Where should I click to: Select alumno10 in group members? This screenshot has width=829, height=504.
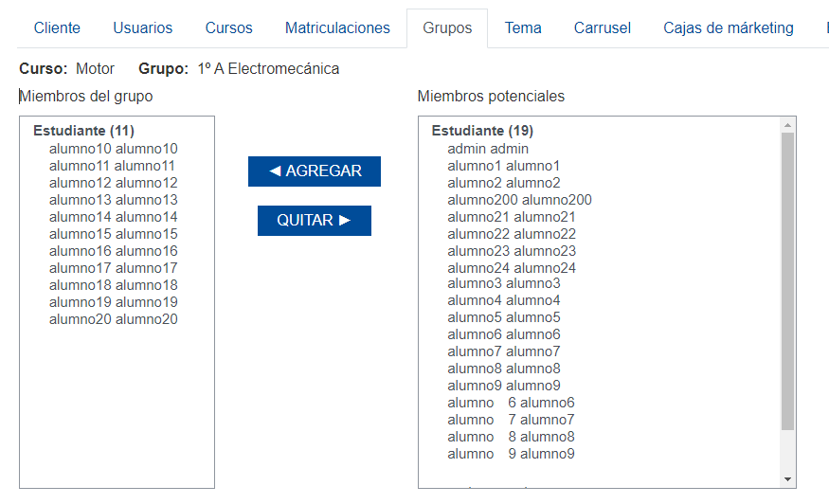pos(114,149)
